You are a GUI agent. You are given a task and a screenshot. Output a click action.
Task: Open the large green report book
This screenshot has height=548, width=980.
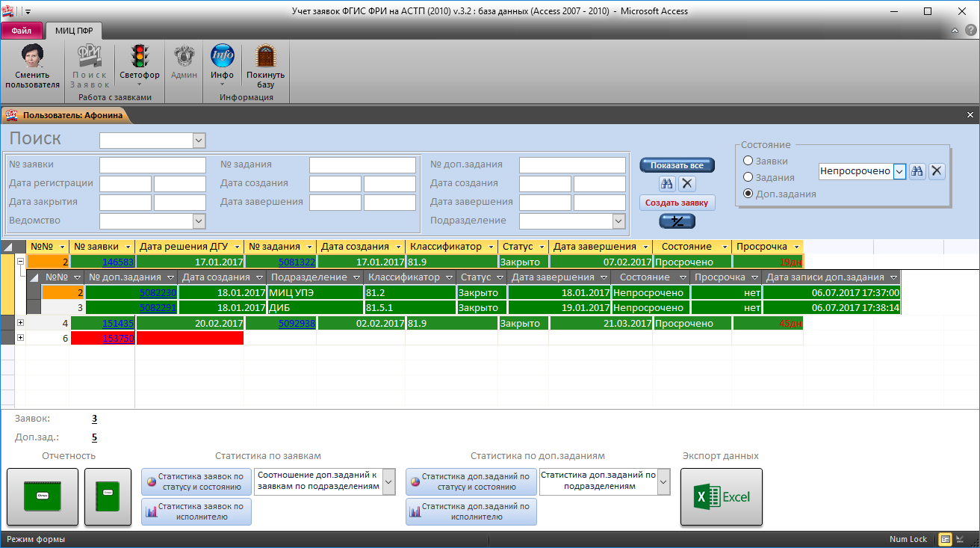[x=43, y=496]
